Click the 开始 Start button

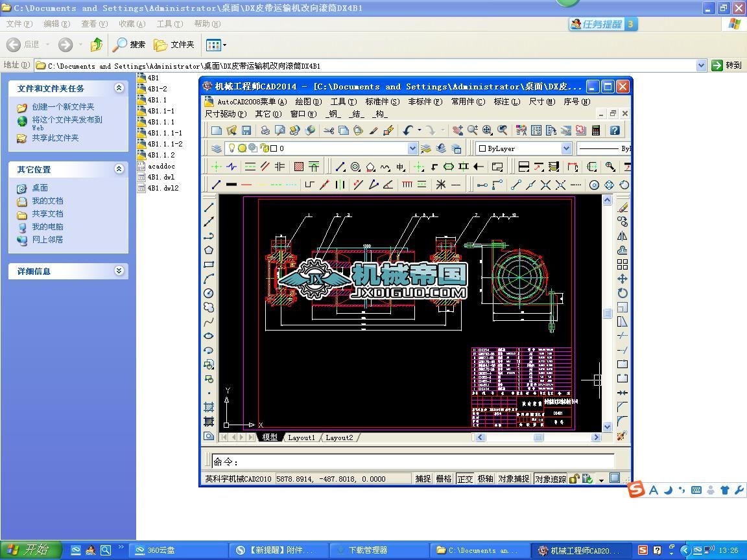tap(30, 550)
